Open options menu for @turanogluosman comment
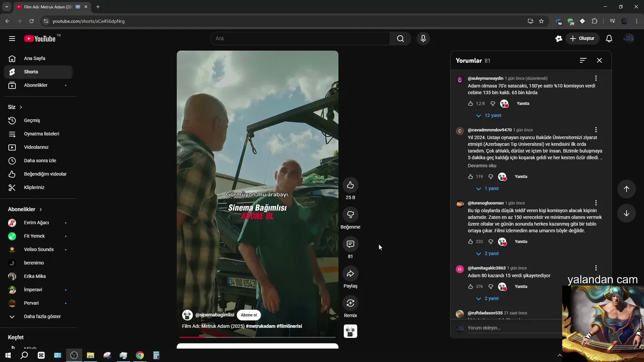Image resolution: width=644 pixels, height=362 pixels. pos(596,203)
